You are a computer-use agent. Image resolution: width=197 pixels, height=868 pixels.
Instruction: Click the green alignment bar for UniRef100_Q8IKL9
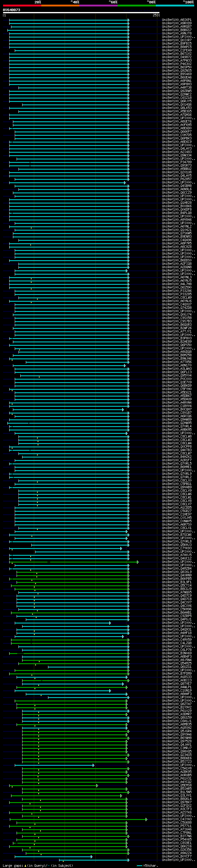[x=73, y=572]
